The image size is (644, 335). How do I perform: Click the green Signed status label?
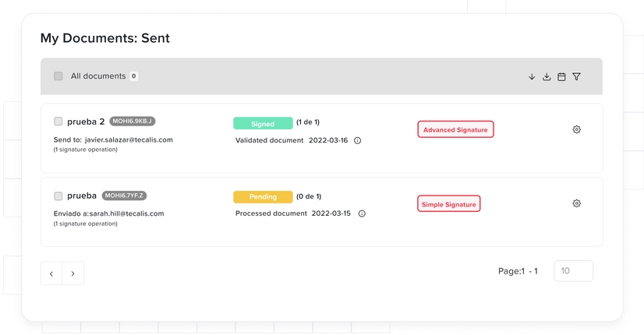[x=263, y=123]
